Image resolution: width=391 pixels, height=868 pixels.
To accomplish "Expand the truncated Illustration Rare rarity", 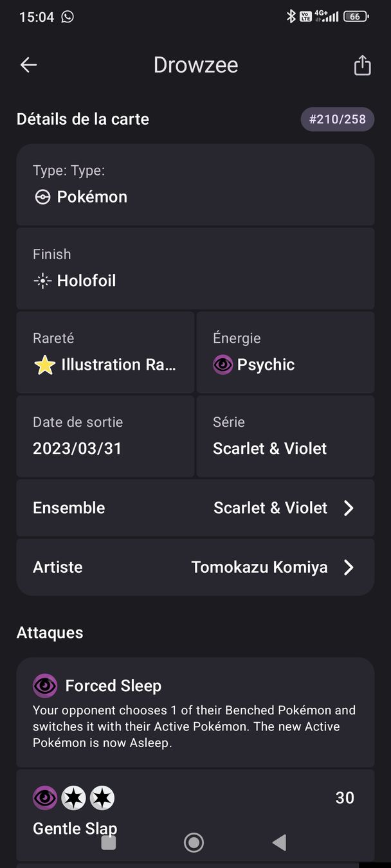I will point(118,365).
